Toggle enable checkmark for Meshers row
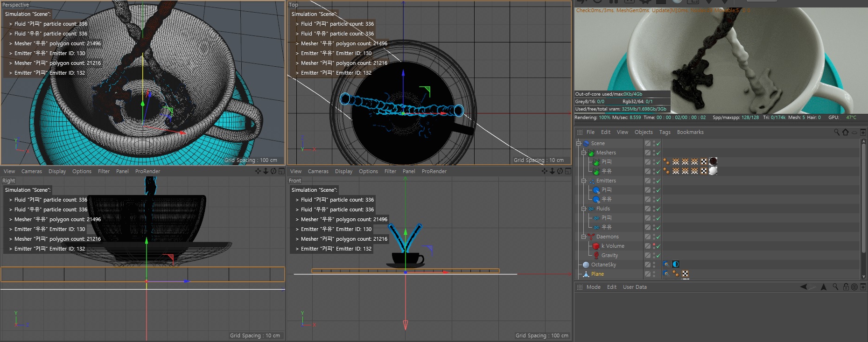 (658, 153)
